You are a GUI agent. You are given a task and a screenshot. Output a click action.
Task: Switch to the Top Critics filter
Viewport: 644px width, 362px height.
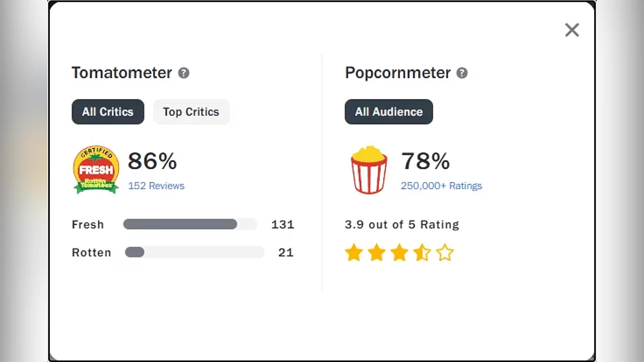click(x=191, y=112)
